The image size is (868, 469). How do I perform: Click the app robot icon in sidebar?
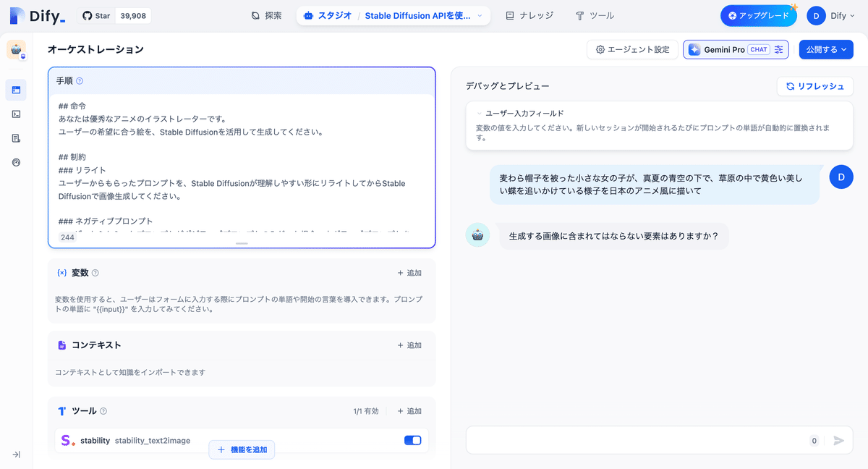point(16,50)
